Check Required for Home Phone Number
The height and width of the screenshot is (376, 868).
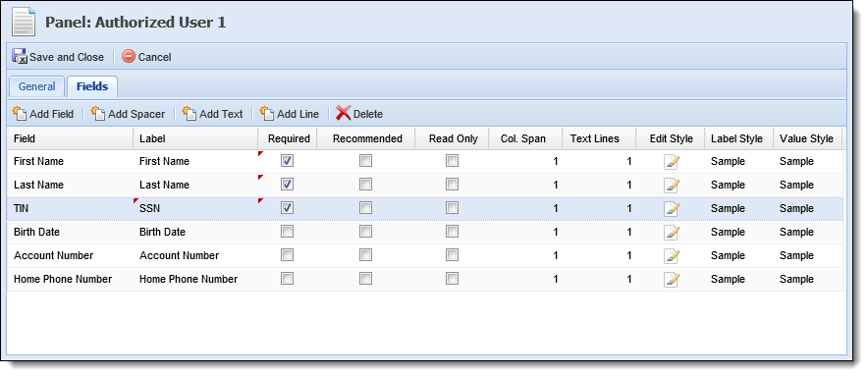(287, 279)
